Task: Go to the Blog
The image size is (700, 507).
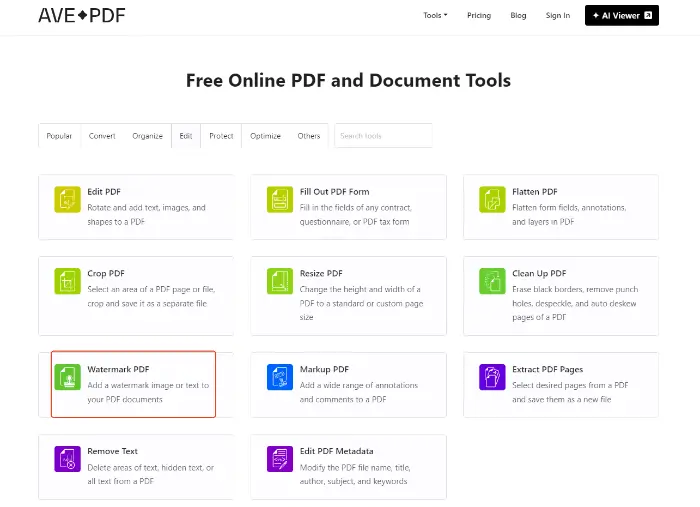Action: [518, 16]
